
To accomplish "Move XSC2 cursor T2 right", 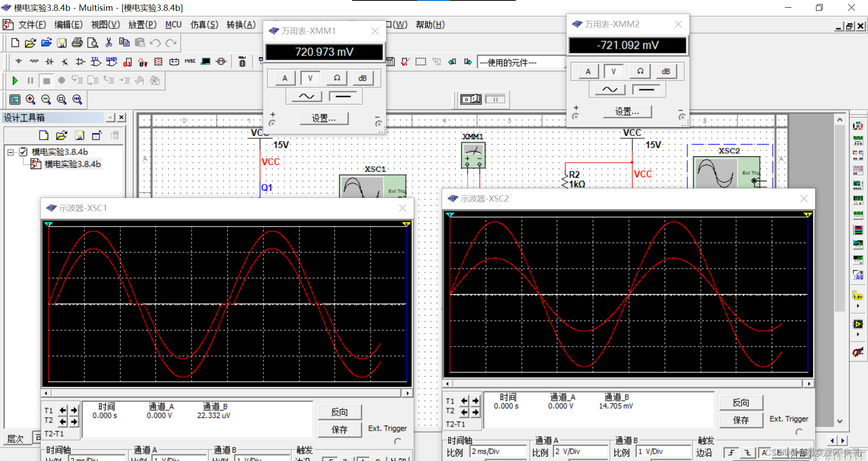I will click(x=476, y=412).
